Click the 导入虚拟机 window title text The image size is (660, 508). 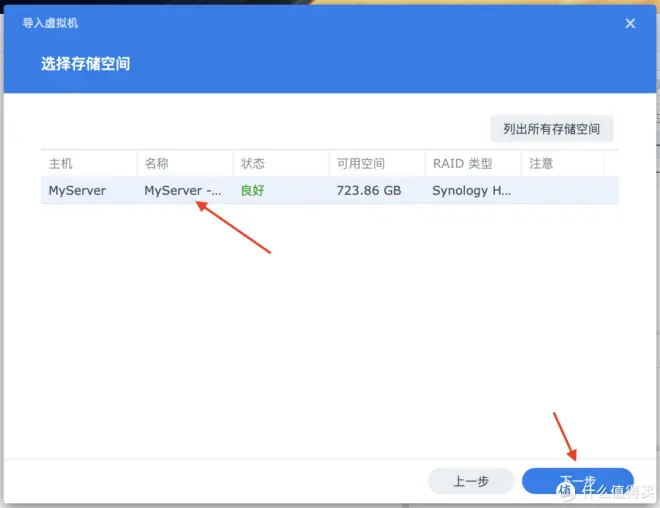pyautogui.click(x=50, y=22)
